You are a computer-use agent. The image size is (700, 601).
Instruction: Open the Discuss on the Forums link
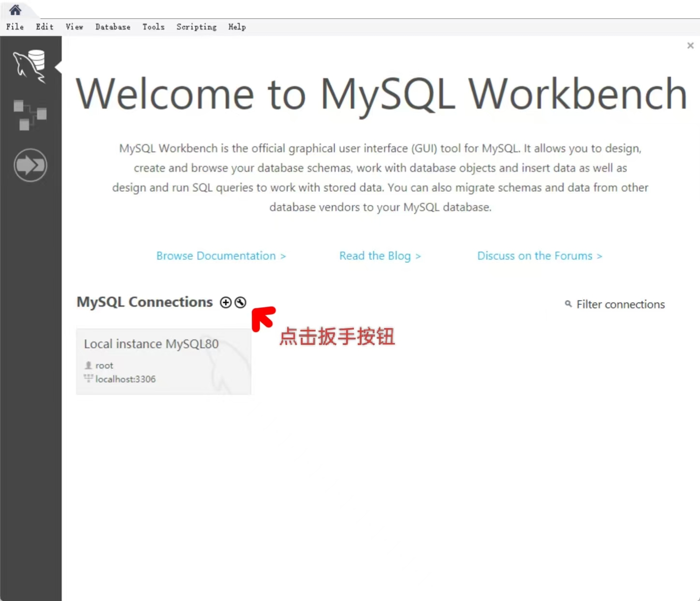540,256
